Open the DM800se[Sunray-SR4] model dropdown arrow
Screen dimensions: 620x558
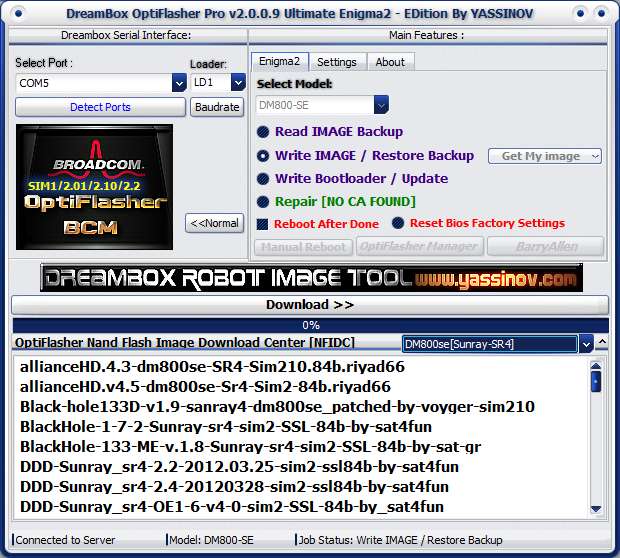tap(586, 344)
